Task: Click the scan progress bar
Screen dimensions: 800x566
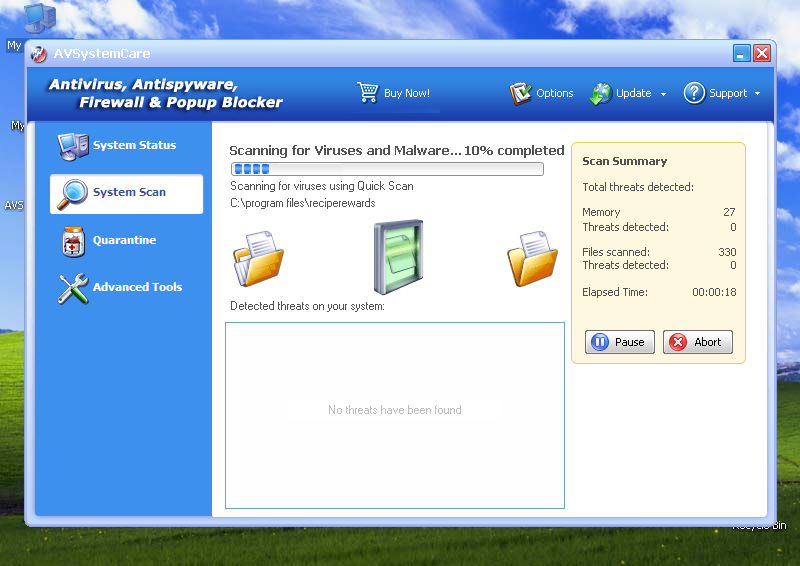Action: (387, 169)
